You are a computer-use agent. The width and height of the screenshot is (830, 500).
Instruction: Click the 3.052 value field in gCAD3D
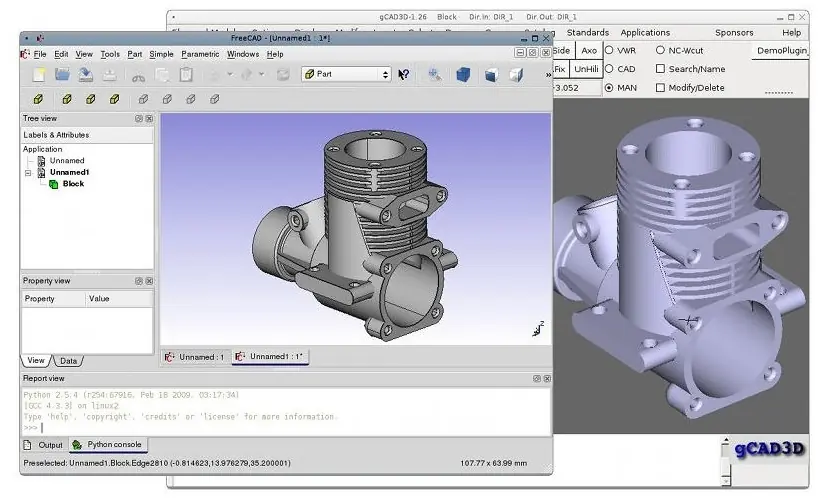coord(576,88)
